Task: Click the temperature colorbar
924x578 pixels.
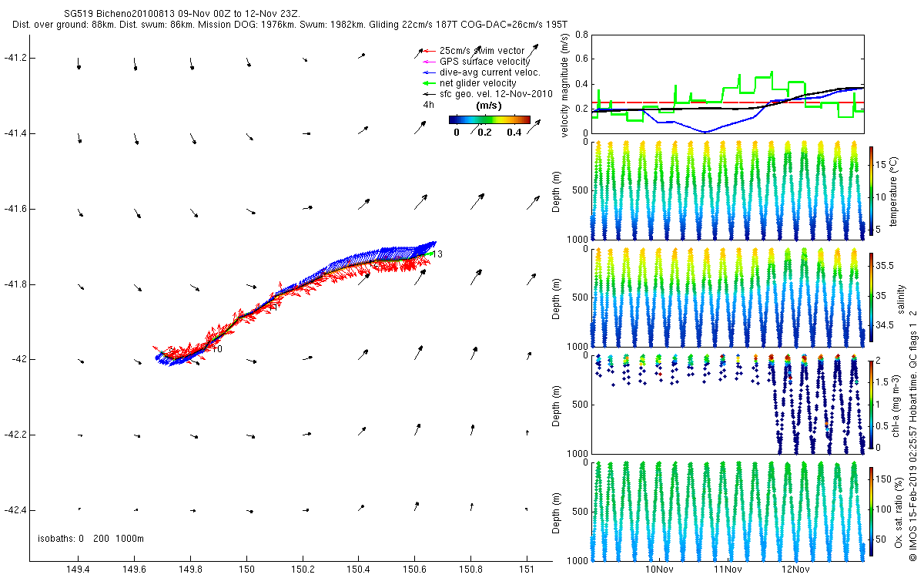Action: (871, 190)
